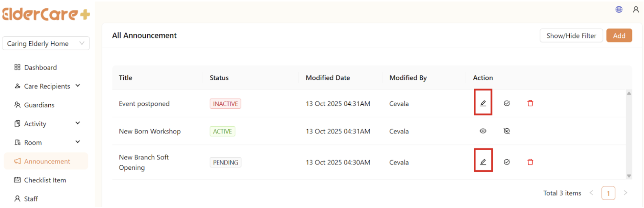
Task: Expand the Room sidebar section
Action: coord(78,142)
